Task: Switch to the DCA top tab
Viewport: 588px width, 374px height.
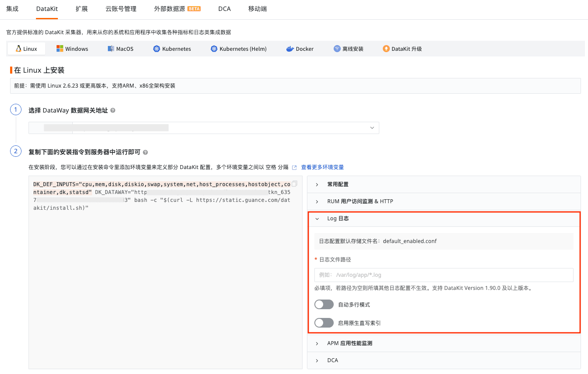Action: click(225, 9)
